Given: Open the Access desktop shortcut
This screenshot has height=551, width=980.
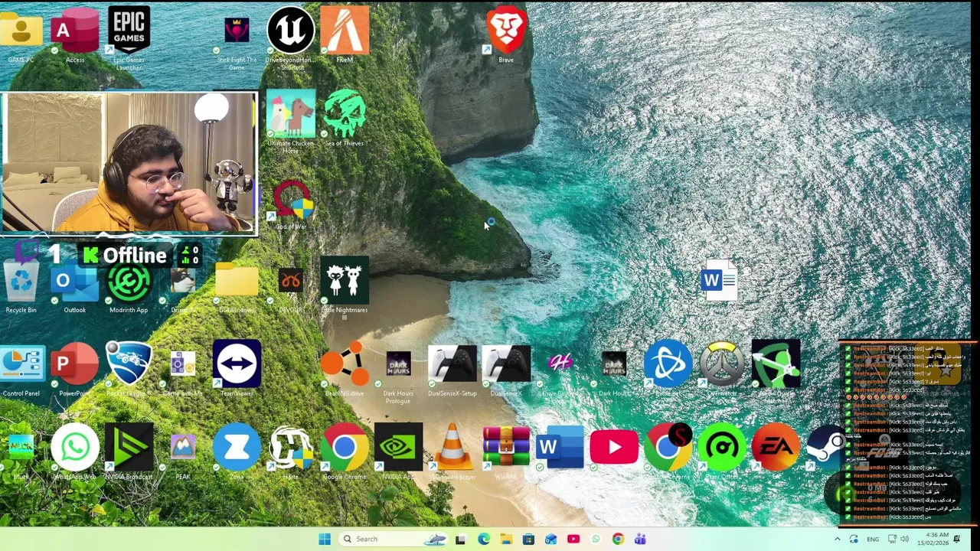Looking at the screenshot, I should point(75,31).
